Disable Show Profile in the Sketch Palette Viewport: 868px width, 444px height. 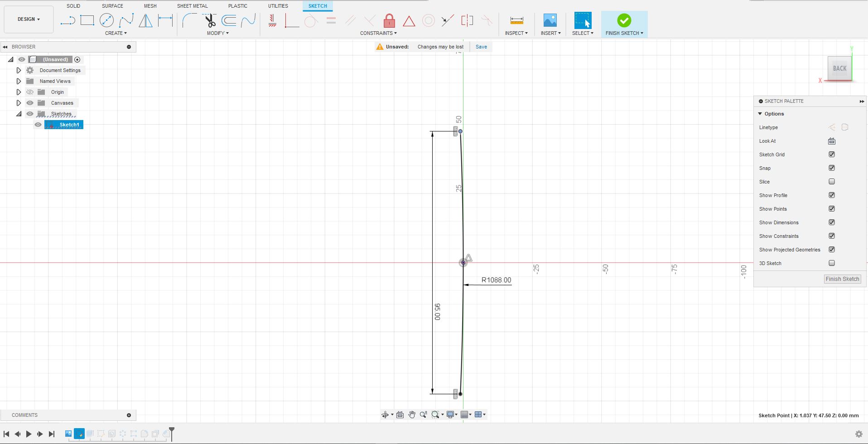[x=832, y=195]
